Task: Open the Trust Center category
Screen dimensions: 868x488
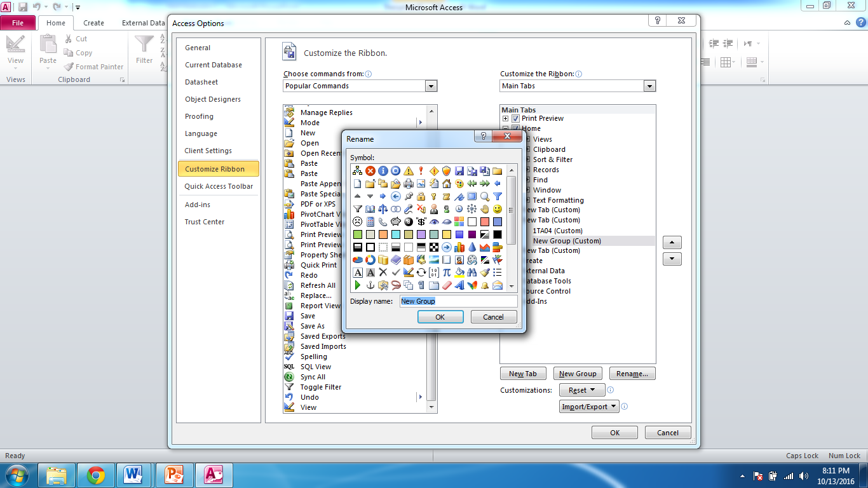Action: coord(205,222)
